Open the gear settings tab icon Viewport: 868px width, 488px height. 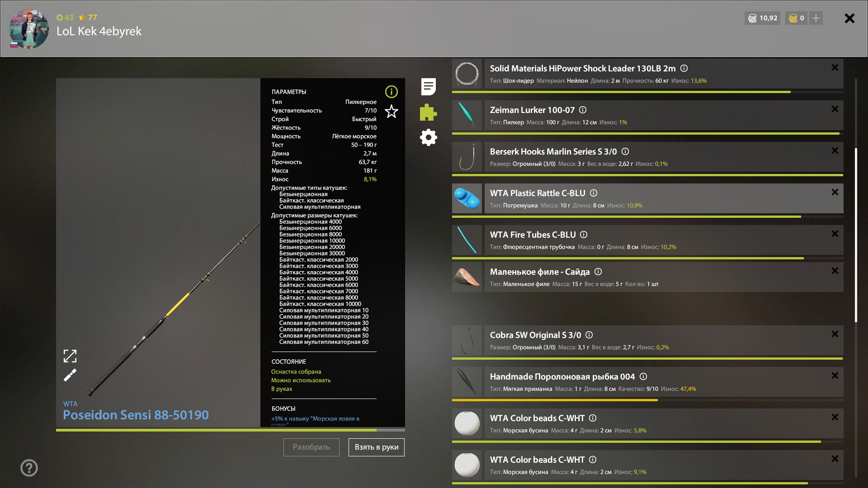[x=428, y=137]
